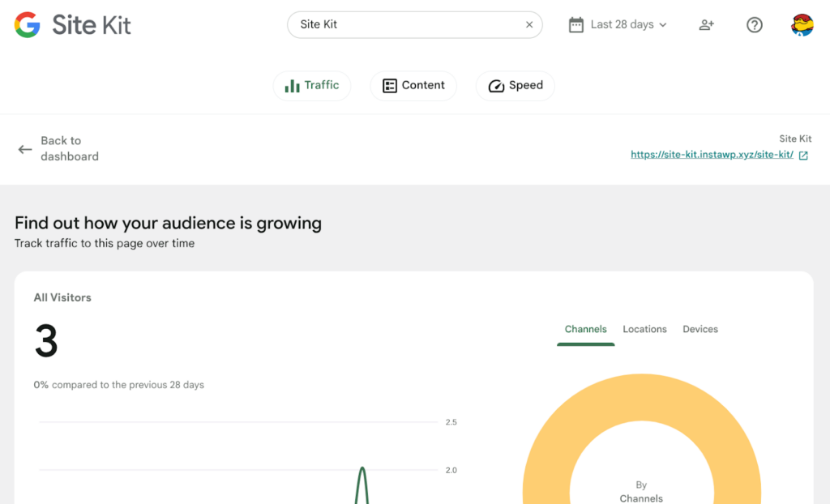This screenshot has height=504, width=830.
Task: Focus the Site Kit search input
Action: [x=405, y=25]
